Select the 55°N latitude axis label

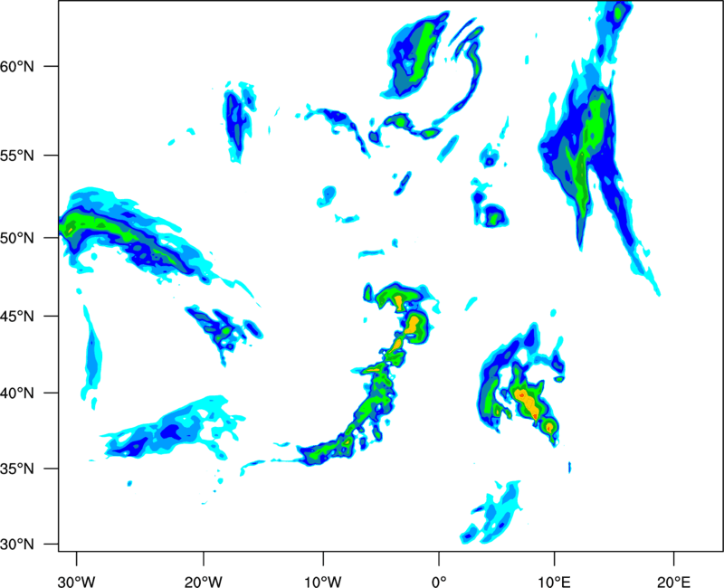pyautogui.click(x=17, y=156)
